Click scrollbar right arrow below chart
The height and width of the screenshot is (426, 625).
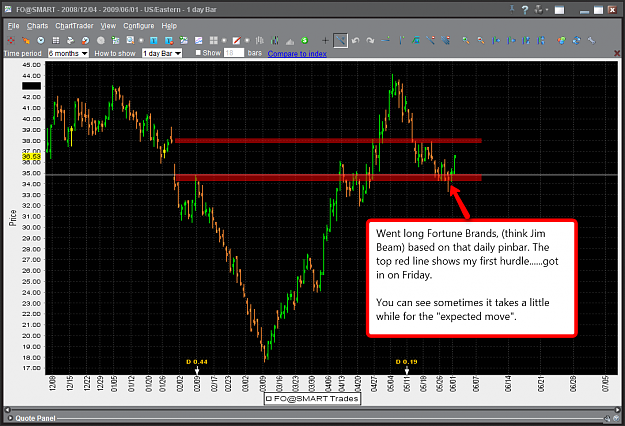[618, 409]
